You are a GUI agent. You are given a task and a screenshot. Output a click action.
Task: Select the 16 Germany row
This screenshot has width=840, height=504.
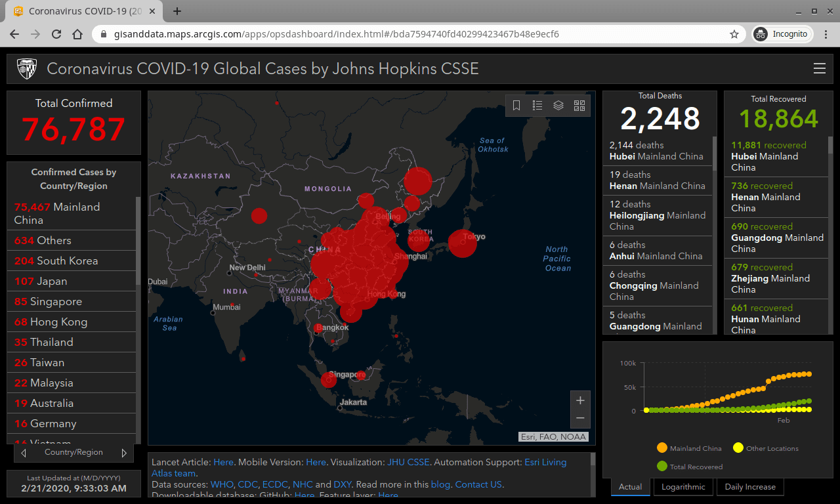pyautogui.click(x=72, y=423)
